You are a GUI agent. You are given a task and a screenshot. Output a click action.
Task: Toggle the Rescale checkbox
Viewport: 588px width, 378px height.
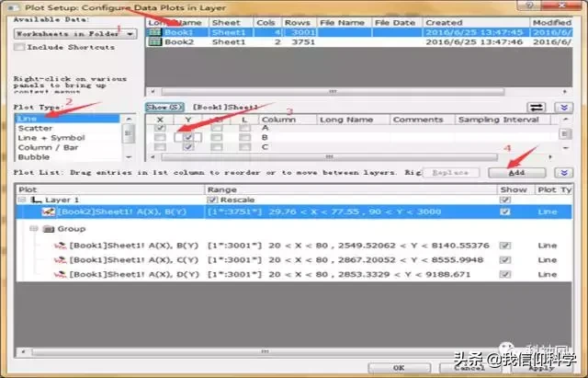212,200
